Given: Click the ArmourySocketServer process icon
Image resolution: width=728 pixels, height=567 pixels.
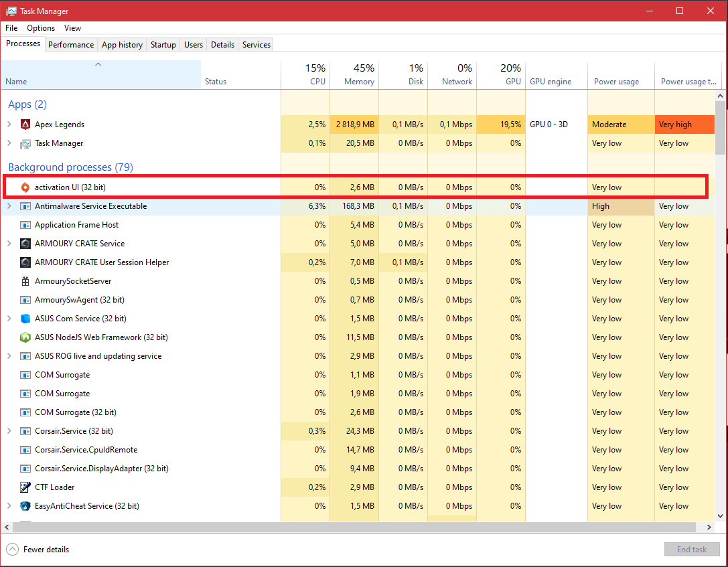Looking at the screenshot, I should pyautogui.click(x=25, y=281).
